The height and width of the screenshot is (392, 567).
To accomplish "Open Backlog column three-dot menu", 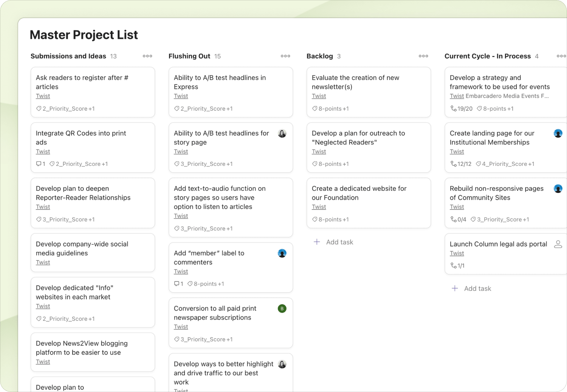I will click(x=423, y=56).
